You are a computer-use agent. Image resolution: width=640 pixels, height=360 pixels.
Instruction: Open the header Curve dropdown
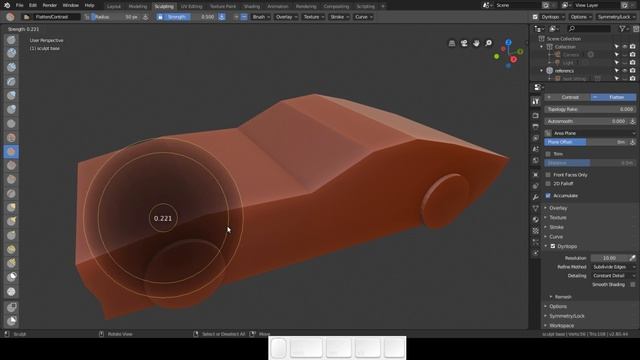(x=363, y=17)
